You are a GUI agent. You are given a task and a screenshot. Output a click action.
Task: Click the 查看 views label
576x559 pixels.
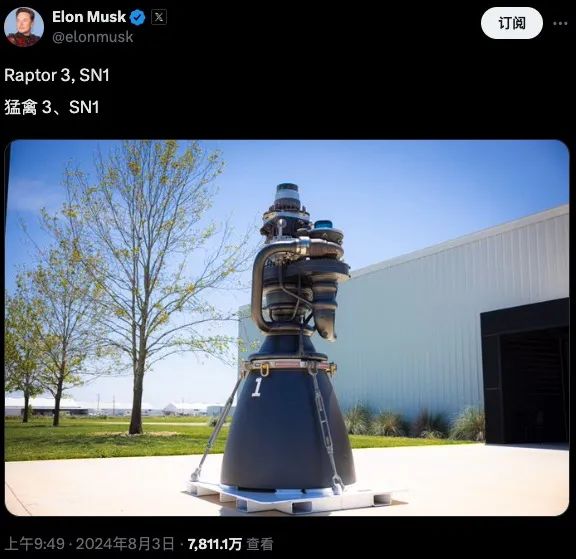click(x=260, y=544)
